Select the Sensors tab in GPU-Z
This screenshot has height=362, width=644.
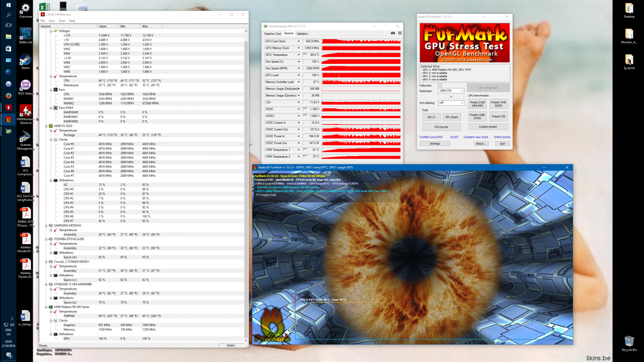pyautogui.click(x=289, y=33)
